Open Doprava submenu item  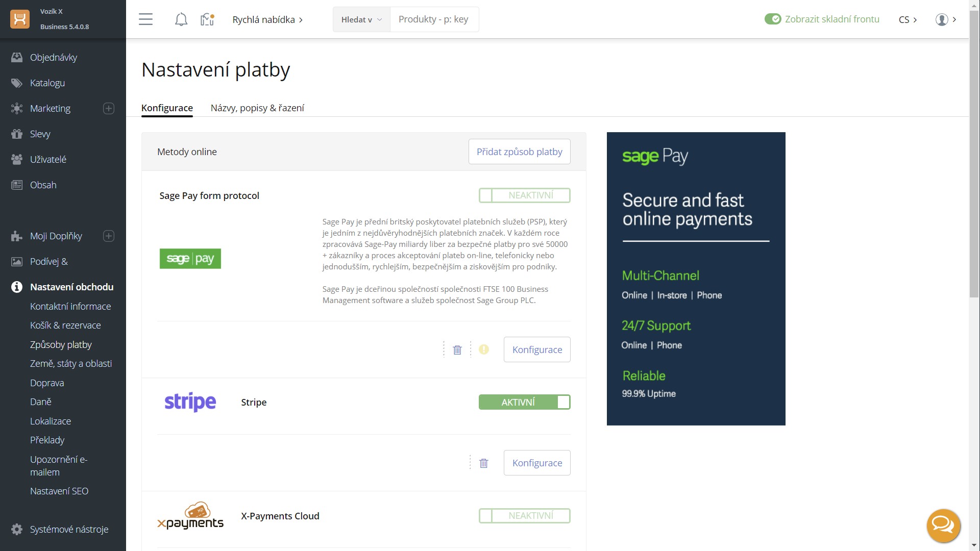pyautogui.click(x=47, y=383)
